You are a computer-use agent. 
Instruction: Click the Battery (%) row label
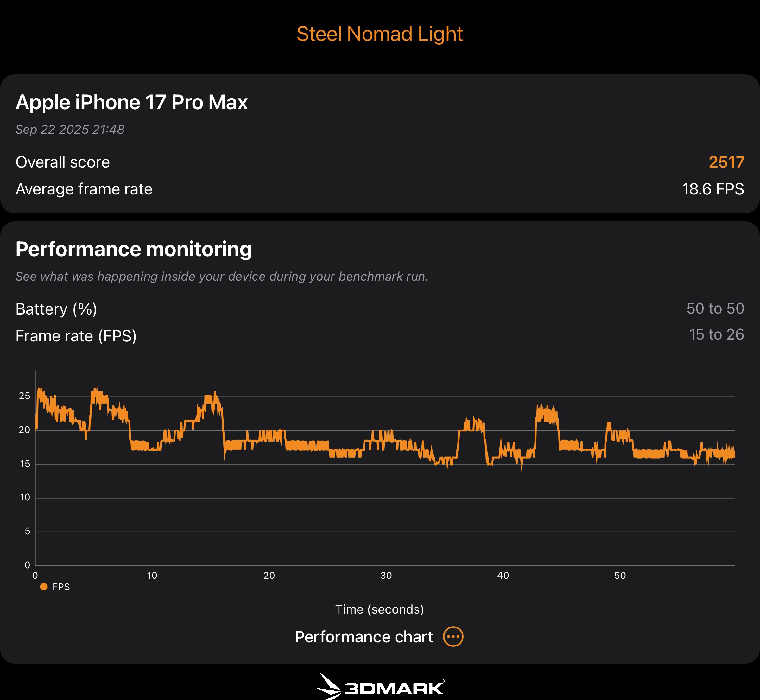(56, 309)
